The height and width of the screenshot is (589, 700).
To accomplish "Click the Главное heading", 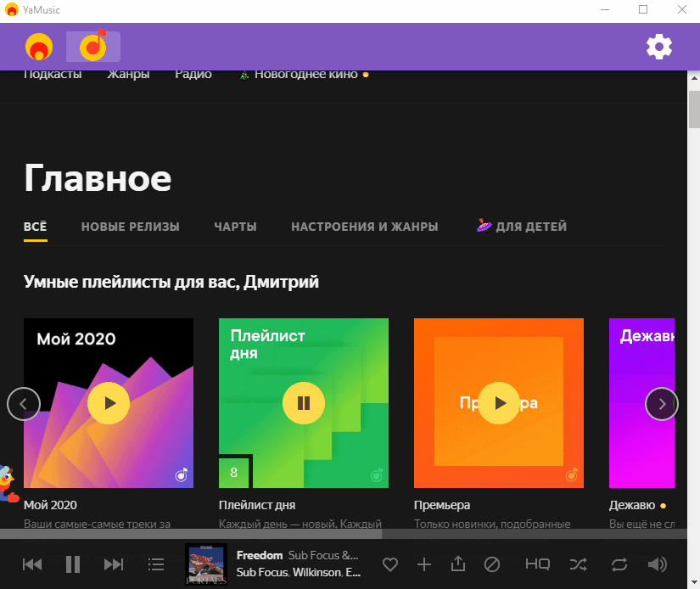I will [x=98, y=178].
